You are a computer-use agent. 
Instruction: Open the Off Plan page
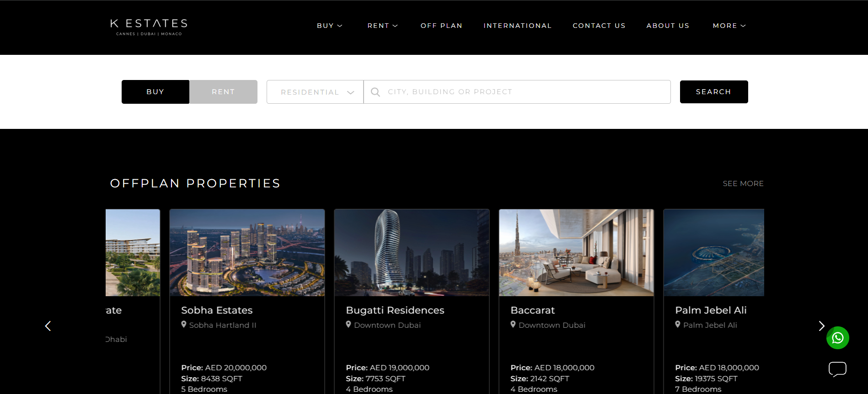(441, 26)
